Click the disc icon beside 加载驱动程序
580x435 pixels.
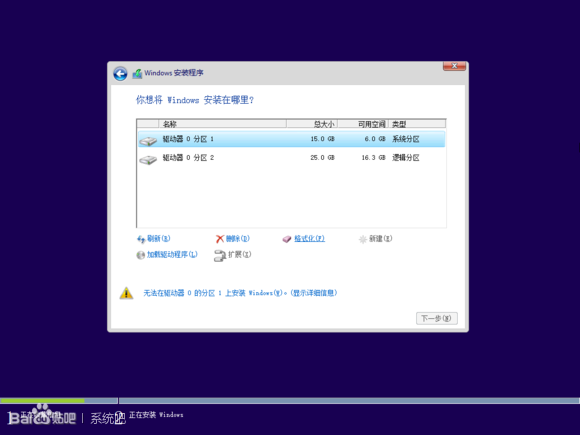(141, 255)
